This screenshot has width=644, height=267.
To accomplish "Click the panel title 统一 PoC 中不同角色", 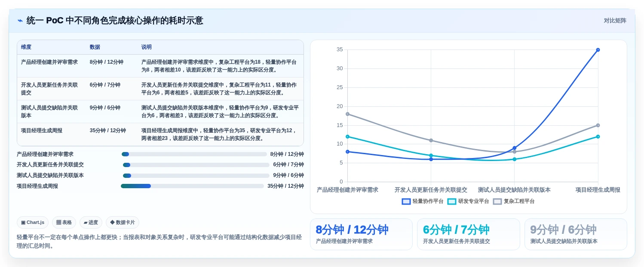I will (115, 21).
